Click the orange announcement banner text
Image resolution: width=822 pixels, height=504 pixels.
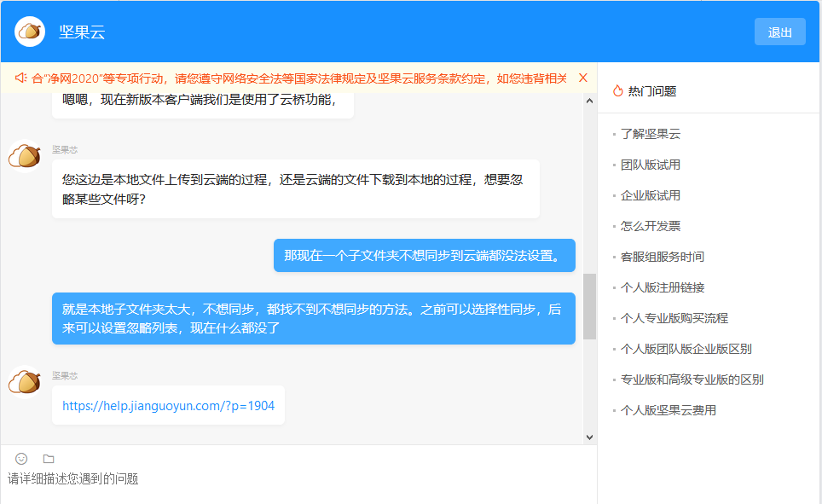tap(298, 78)
